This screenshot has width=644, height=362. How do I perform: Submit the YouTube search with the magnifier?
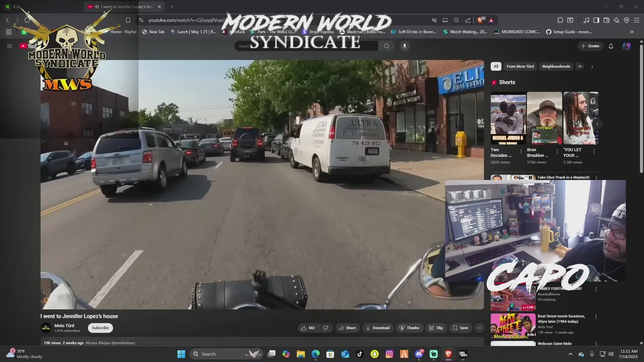[x=386, y=46]
